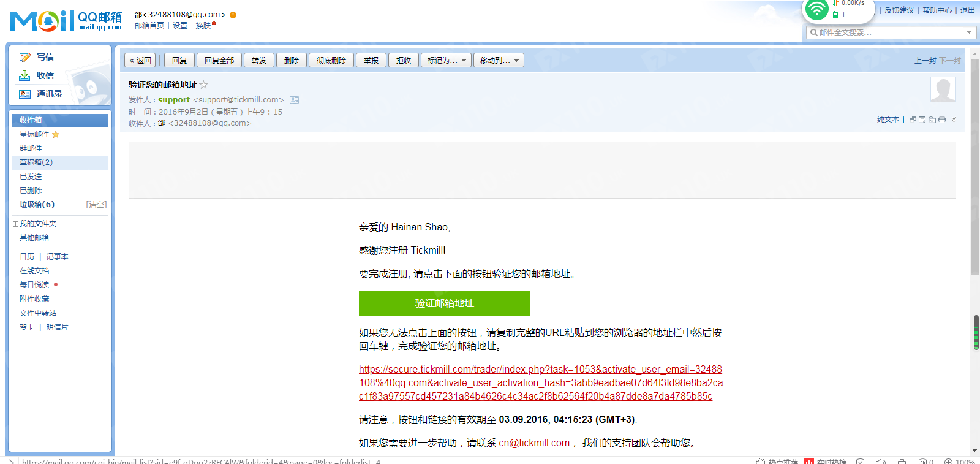980x464 pixels.
Task: Click the 回复全部 reply all button
Action: 219,60
